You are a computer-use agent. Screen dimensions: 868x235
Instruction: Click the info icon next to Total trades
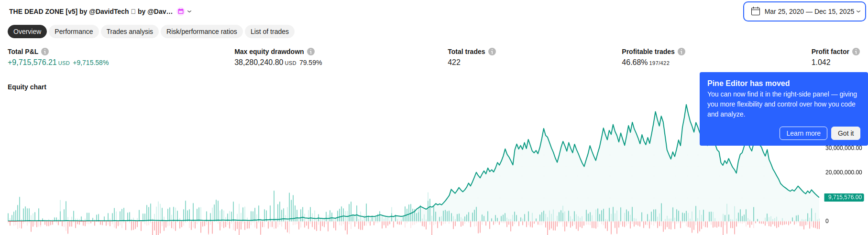coord(492,52)
